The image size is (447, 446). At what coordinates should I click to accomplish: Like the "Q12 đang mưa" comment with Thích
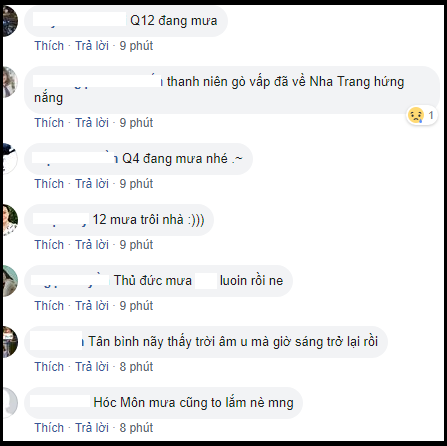[x=49, y=46]
